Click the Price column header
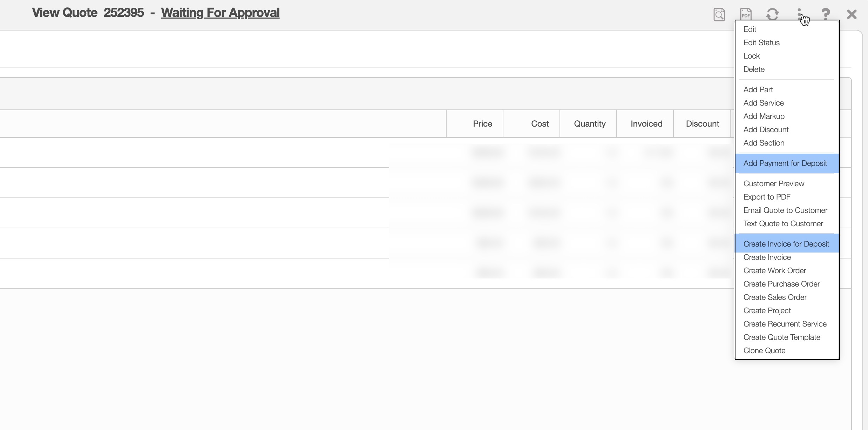The width and height of the screenshot is (868, 430). [482, 124]
